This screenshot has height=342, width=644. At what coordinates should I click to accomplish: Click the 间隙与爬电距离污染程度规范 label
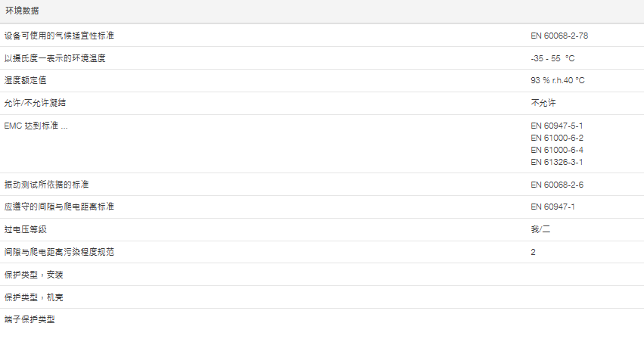[x=59, y=251]
